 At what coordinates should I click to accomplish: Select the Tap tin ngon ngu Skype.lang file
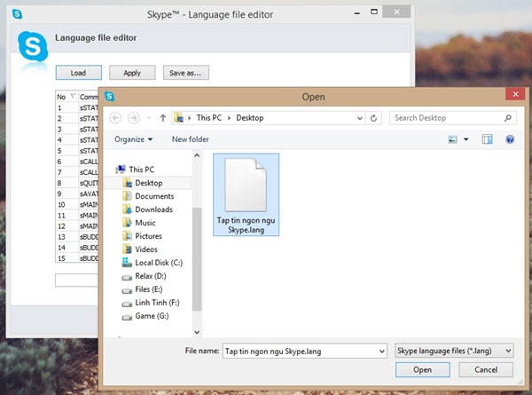(x=246, y=194)
